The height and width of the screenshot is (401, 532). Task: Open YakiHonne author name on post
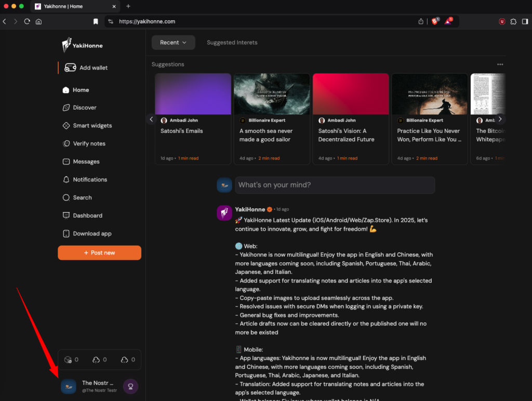[250, 209]
